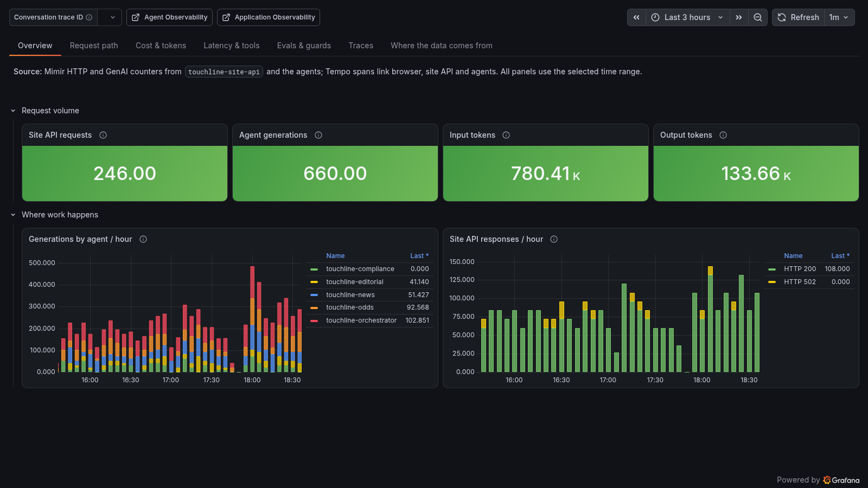
Task: Click the Site API requests 246.00 stat
Action: click(x=125, y=174)
